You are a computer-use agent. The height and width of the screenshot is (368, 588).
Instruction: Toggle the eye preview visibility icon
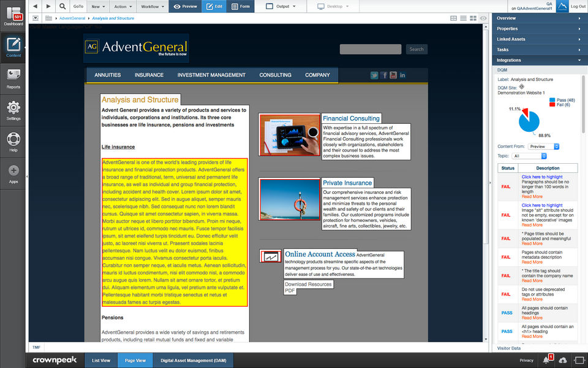483,18
